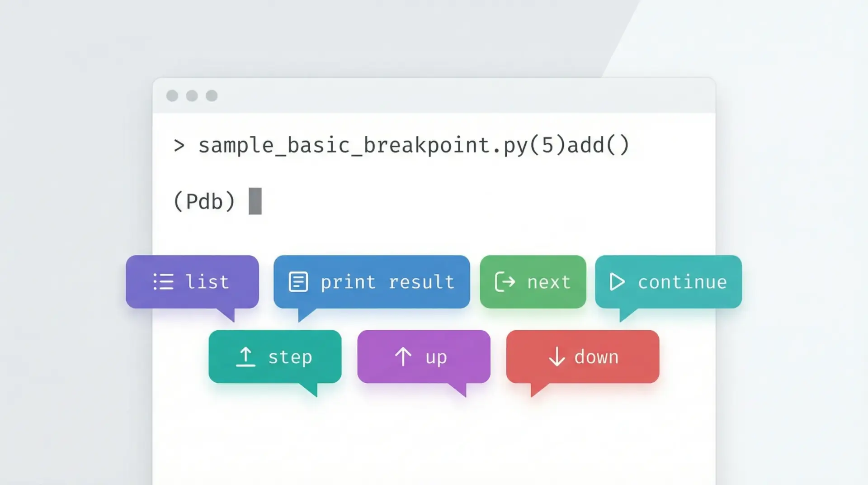Click the rightmost gray dot in title bar
The height and width of the screenshot is (485, 868).
click(x=212, y=95)
